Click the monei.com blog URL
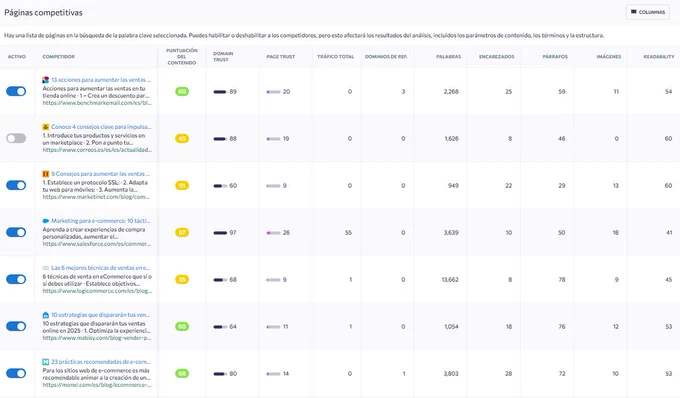The width and height of the screenshot is (680, 398). click(x=97, y=385)
